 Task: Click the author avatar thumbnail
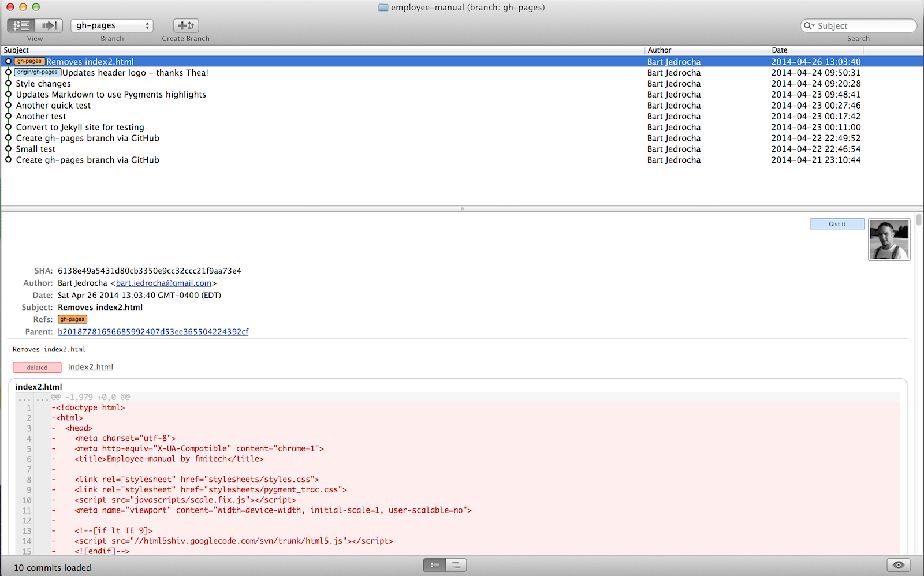pos(889,240)
